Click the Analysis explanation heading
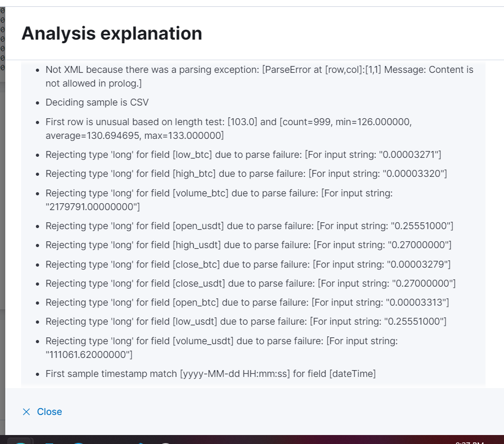The width and height of the screenshot is (504, 444). point(111,33)
